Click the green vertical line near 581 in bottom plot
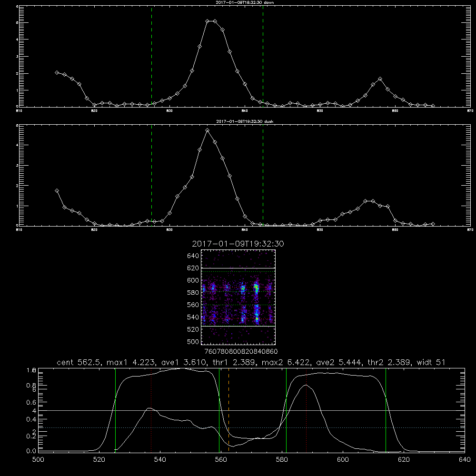Image resolution: width=476 pixels, height=476 pixels. pyautogui.click(x=286, y=410)
